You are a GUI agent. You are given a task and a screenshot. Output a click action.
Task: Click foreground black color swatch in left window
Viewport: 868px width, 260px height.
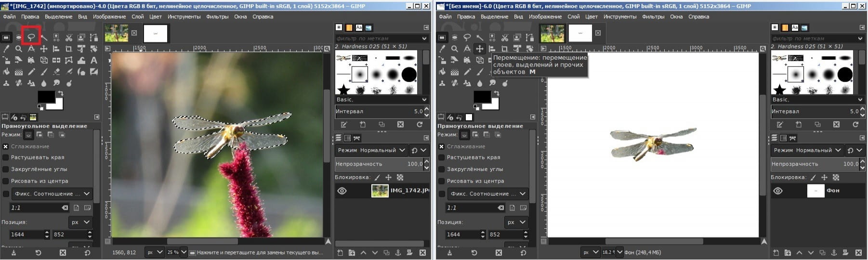click(46, 96)
